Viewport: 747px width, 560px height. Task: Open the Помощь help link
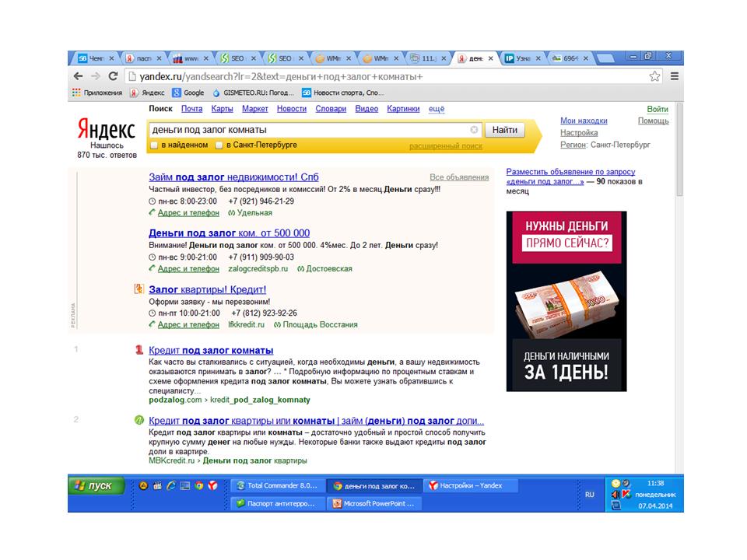[653, 121]
